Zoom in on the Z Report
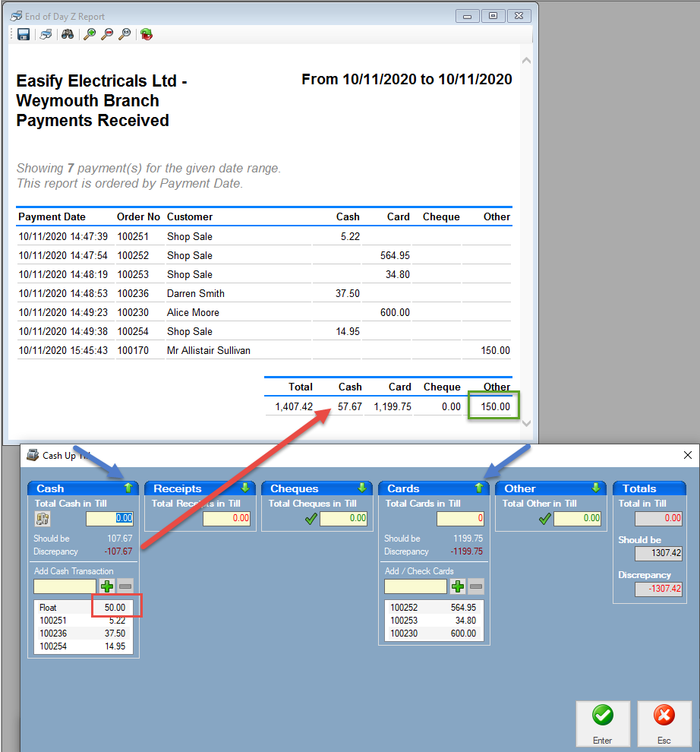The height and width of the screenshot is (752, 700). pos(89,34)
